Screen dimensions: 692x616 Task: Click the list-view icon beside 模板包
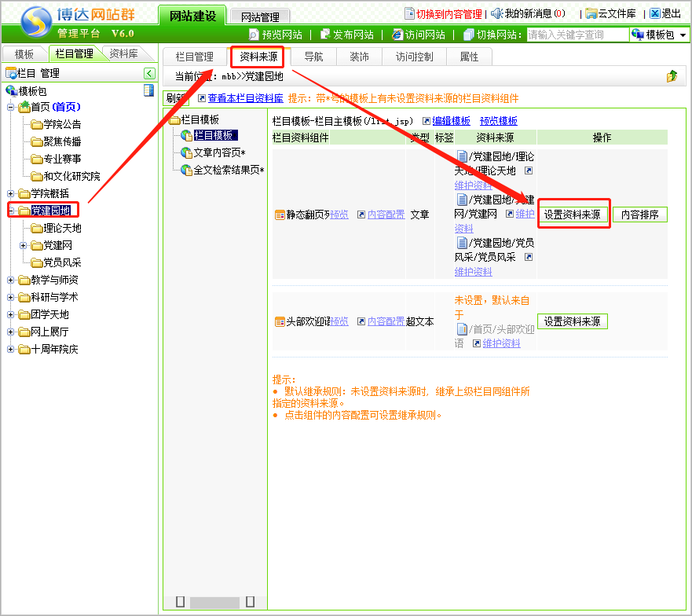coord(148,90)
